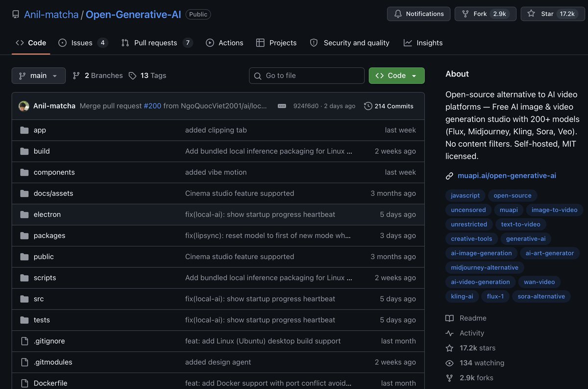Open commit message 'added clipping tab'
The width and height of the screenshot is (588, 389).
pyautogui.click(x=216, y=130)
